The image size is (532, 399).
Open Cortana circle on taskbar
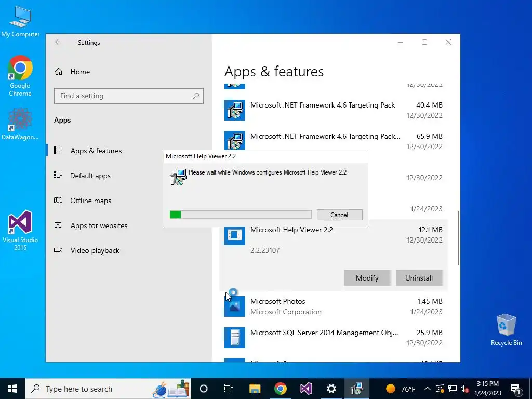(x=204, y=389)
